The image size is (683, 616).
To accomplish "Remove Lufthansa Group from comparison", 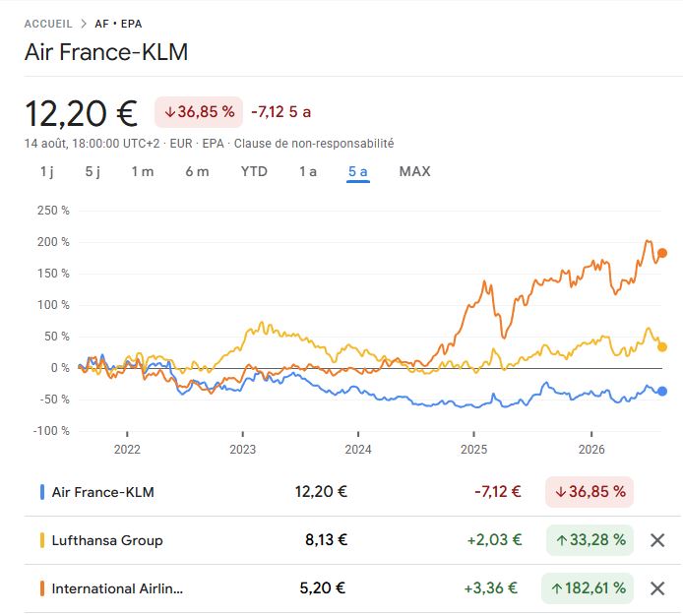I will [656, 540].
